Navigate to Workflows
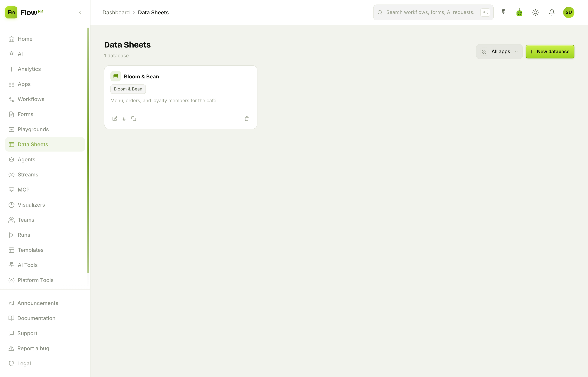The image size is (588, 377). tap(45, 99)
